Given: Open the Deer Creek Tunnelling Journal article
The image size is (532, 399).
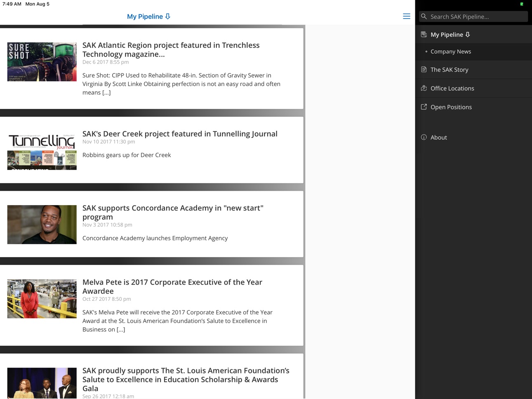Looking at the screenshot, I should pos(180,134).
